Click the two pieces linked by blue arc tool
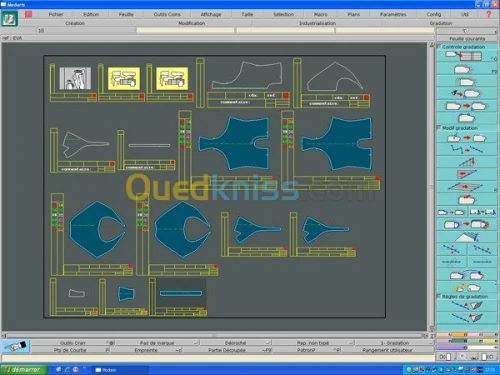Screen dimensions: 500x375 coord(466,275)
